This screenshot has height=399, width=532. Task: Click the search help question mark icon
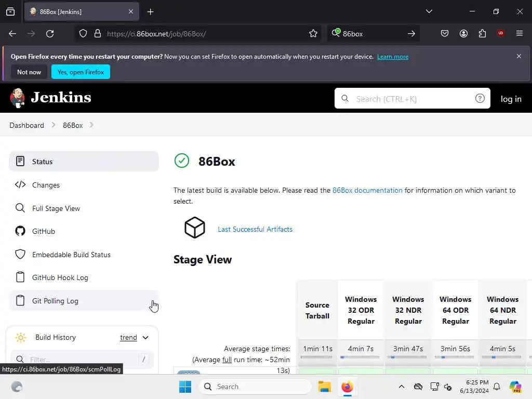(x=480, y=98)
